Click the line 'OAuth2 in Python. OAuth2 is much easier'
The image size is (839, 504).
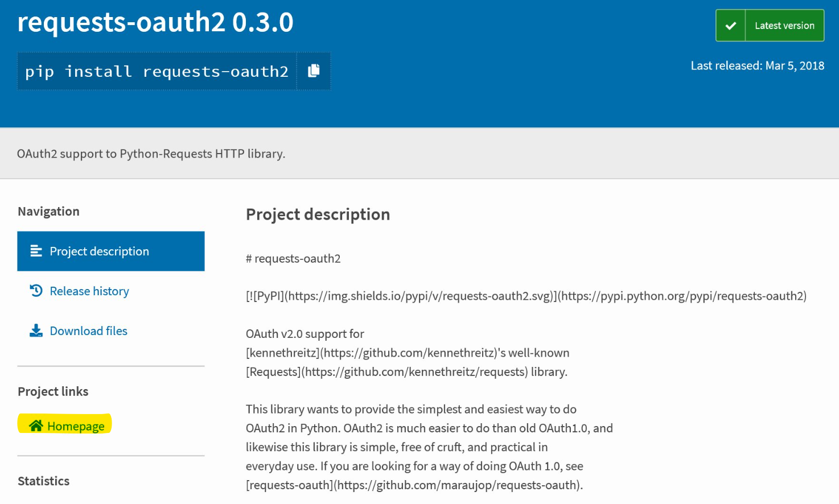429,428
